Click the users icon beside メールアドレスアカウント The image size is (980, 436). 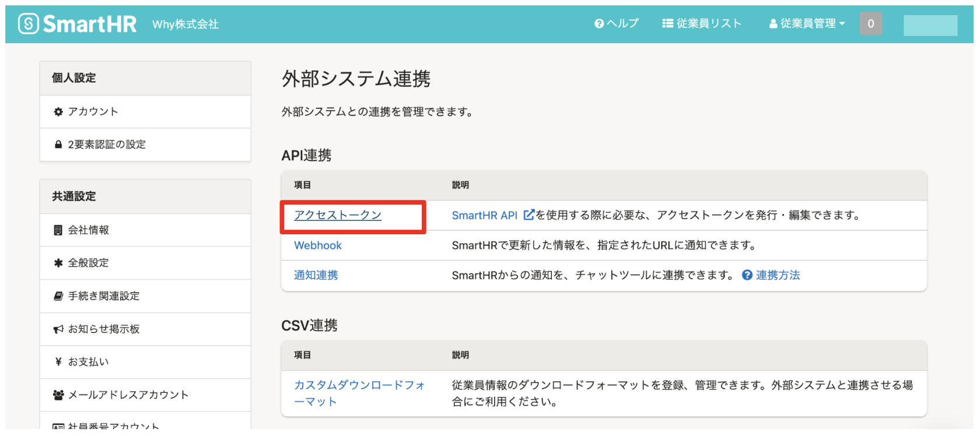click(58, 395)
